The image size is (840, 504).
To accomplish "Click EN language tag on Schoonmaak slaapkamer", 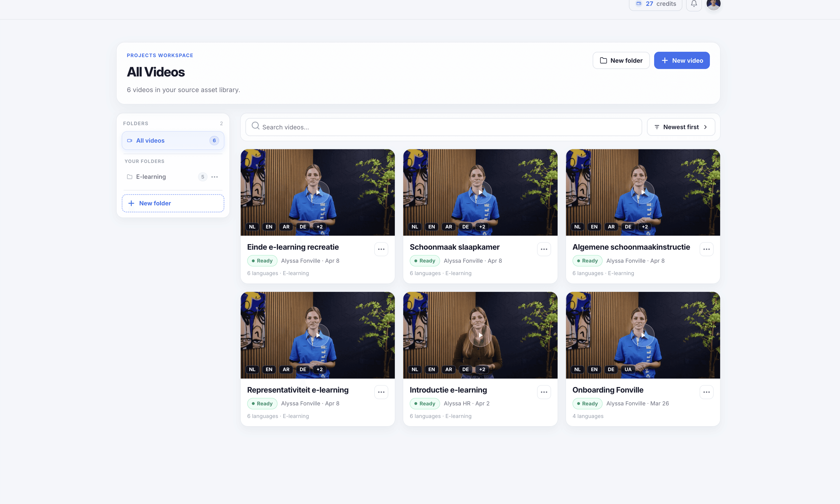I will (x=431, y=227).
